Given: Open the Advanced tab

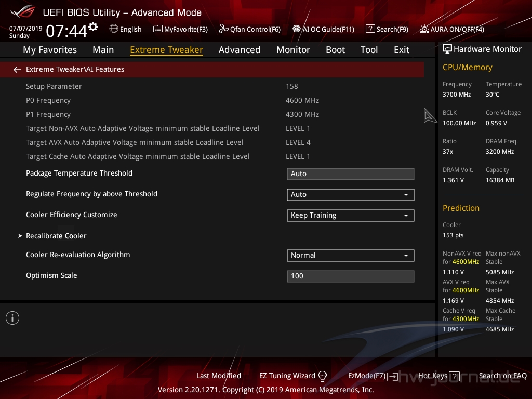Looking at the screenshot, I should pos(240,50).
